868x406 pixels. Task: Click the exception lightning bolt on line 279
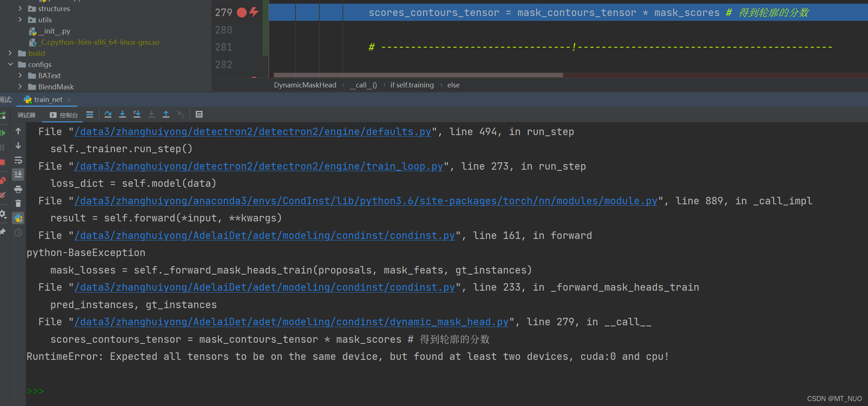coord(254,12)
